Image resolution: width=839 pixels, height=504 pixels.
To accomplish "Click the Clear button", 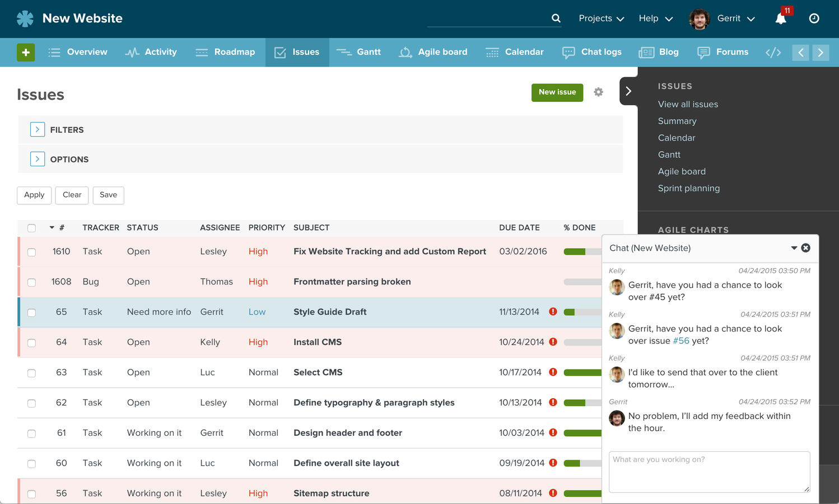I will [72, 195].
